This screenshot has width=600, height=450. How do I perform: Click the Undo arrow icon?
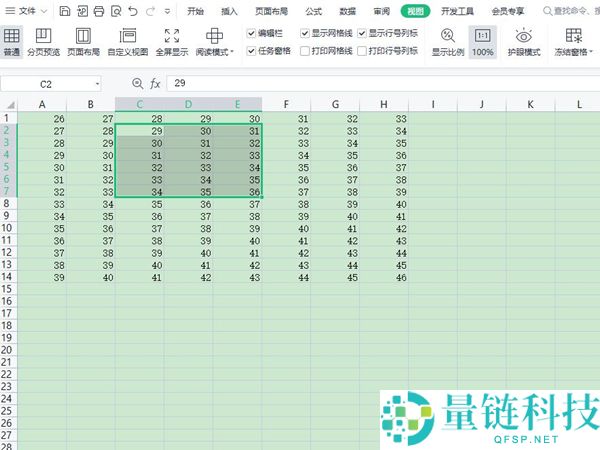click(x=133, y=11)
